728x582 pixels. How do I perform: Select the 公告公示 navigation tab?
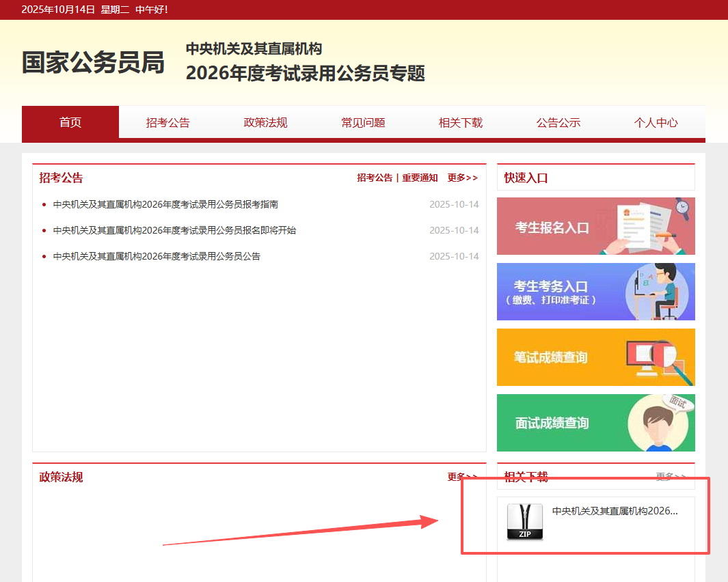pyautogui.click(x=558, y=123)
